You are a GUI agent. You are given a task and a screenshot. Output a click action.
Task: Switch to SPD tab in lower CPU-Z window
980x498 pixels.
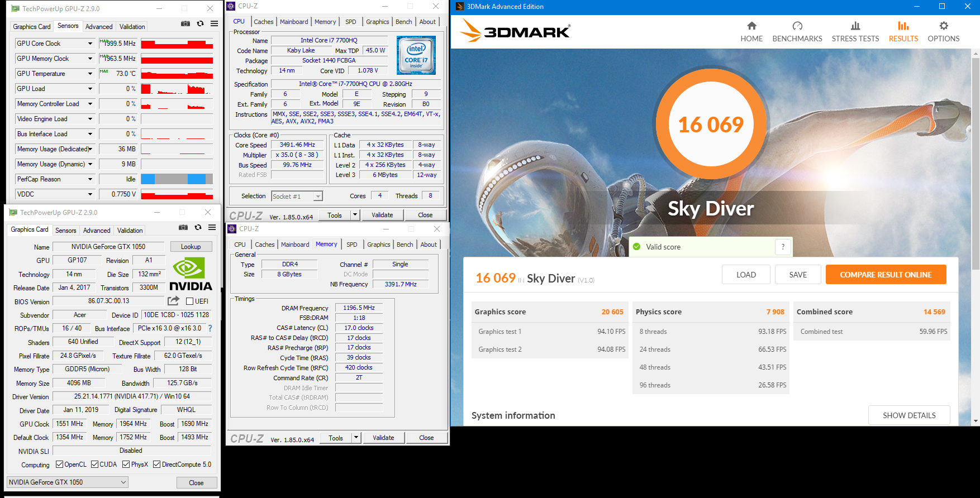click(351, 245)
